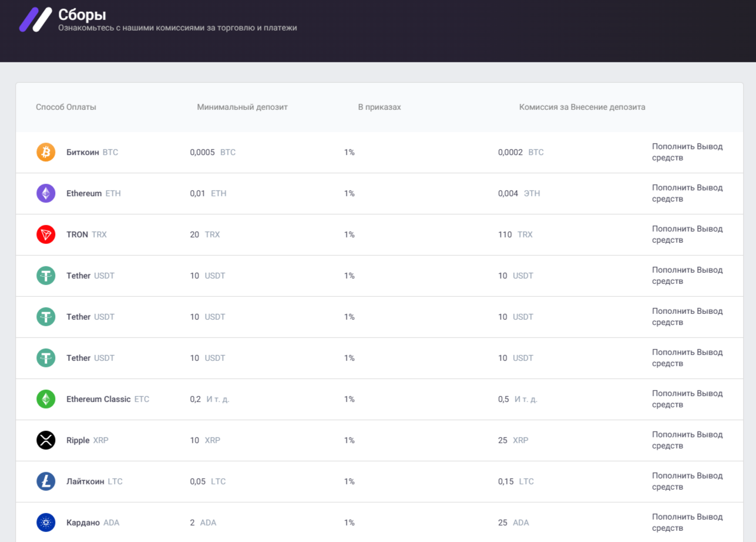Click the black Ripple XRP coin icon
Screen dimensions: 756x542
(46, 440)
